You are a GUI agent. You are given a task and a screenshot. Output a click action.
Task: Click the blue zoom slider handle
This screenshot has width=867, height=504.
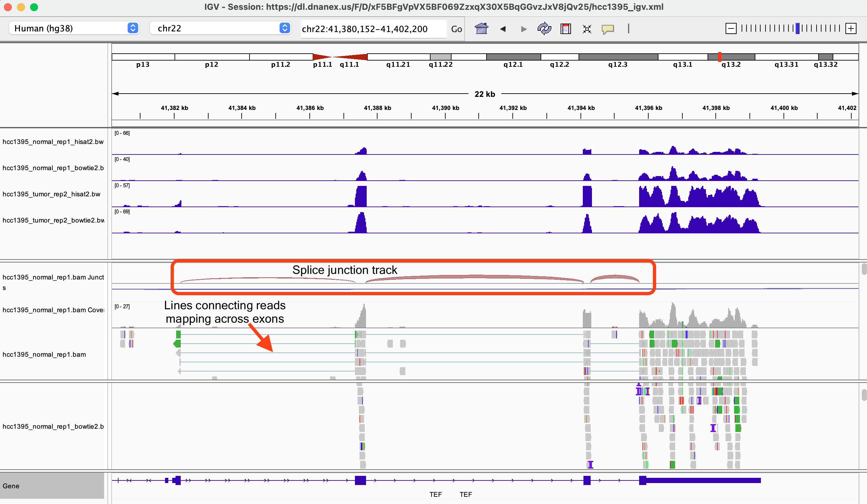(x=798, y=28)
